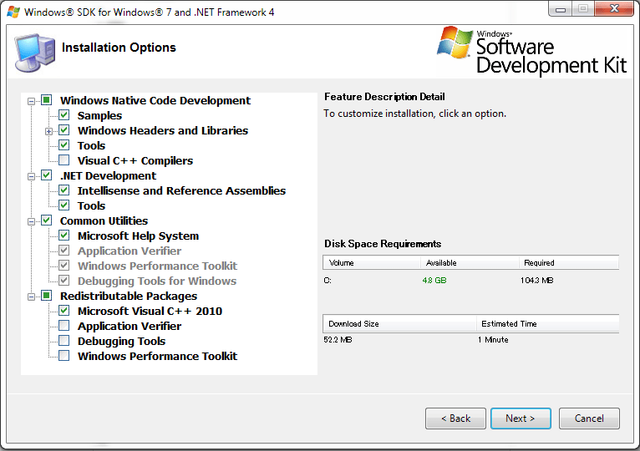Image resolution: width=640 pixels, height=451 pixels.
Task: Click the Next button
Action: click(520, 418)
